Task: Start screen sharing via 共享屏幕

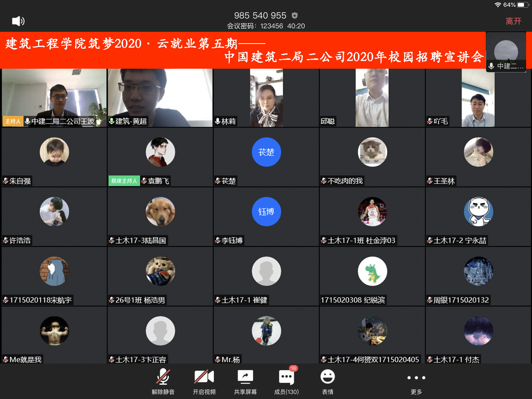Action: [x=245, y=381]
